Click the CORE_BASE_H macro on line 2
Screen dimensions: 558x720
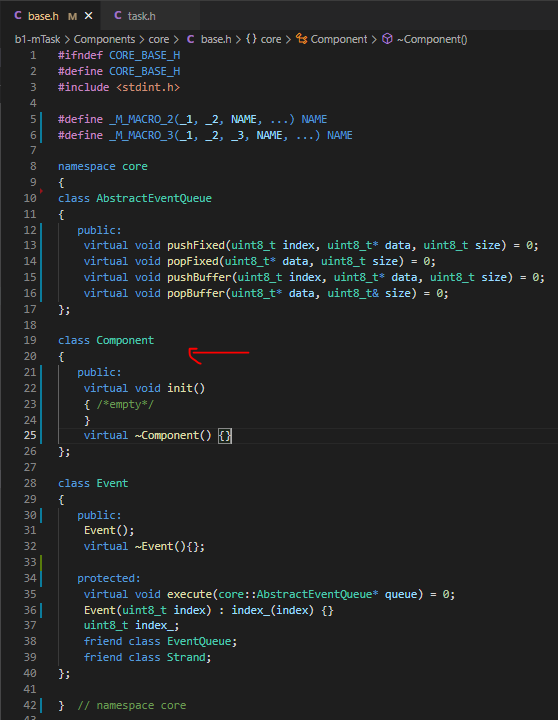coord(144,71)
